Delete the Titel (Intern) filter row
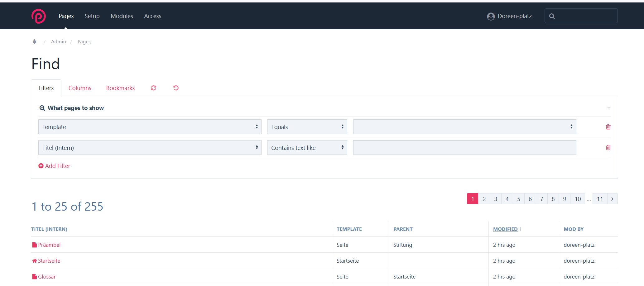The width and height of the screenshot is (644, 286). click(608, 148)
